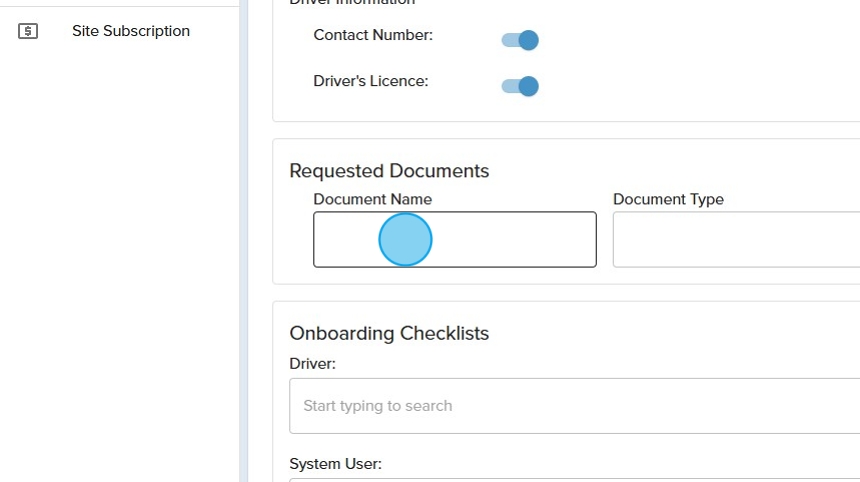The width and height of the screenshot is (860, 482).
Task: Select the Onboarding Checklists heading
Action: tap(389, 333)
